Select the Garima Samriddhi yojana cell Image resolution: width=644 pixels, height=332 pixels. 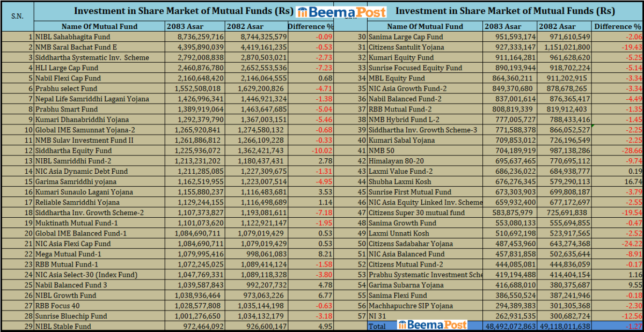pos(99,181)
